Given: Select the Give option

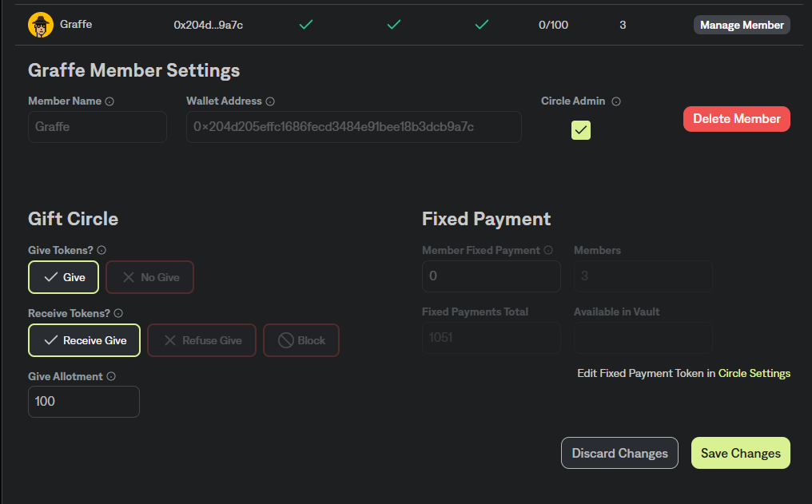Looking at the screenshot, I should click(x=63, y=277).
